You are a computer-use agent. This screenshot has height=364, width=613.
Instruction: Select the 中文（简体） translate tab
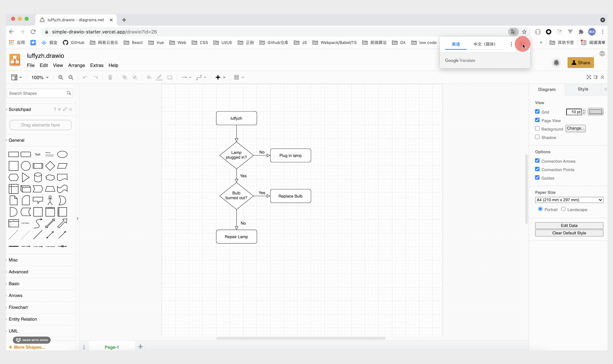[x=484, y=44]
